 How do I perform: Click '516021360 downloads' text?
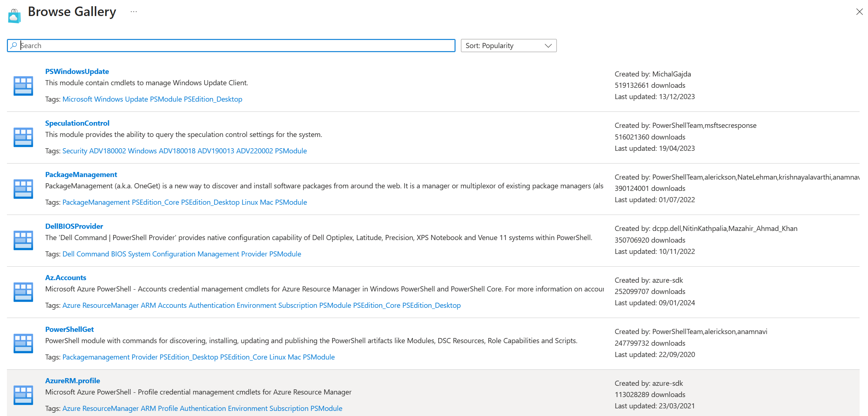point(650,137)
